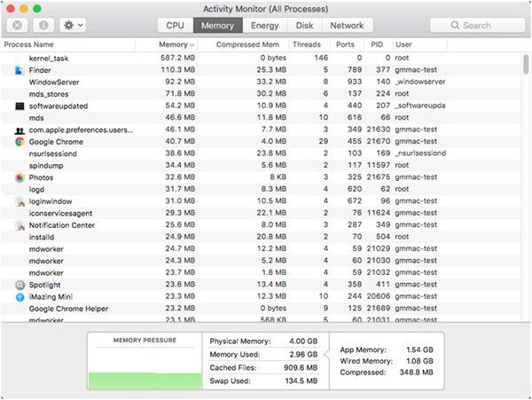Select the kernel_task process row
532x400 pixels.
click(x=262, y=58)
